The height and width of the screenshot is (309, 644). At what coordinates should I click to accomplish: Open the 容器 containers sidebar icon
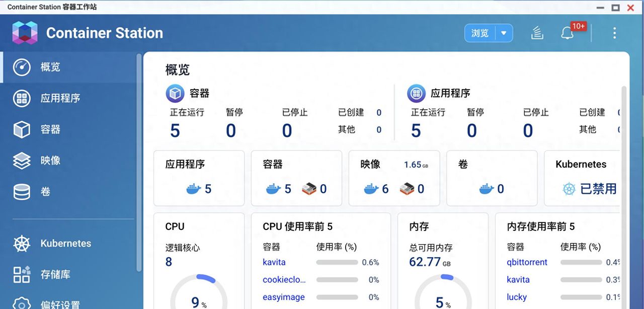(22, 129)
